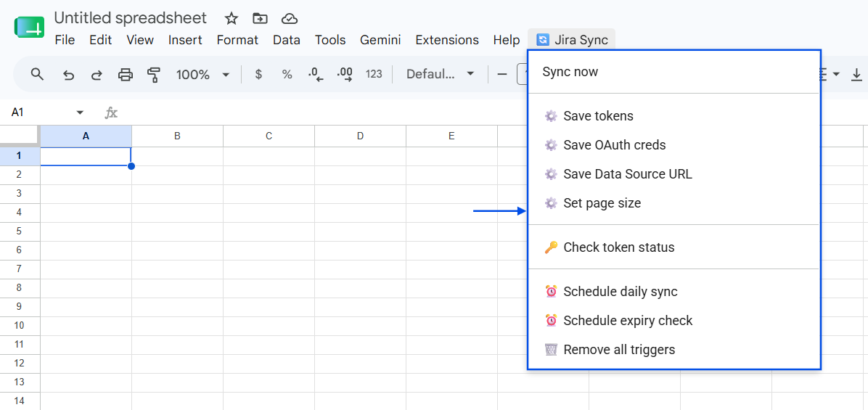Screen dimensions: 868x410
Task: Select column C header
Action: tap(269, 136)
